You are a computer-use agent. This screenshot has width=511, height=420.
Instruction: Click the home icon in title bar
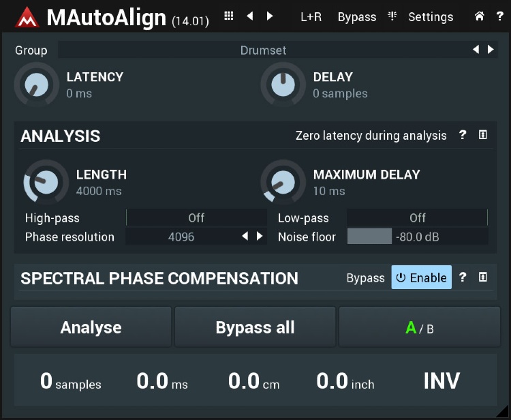point(480,16)
